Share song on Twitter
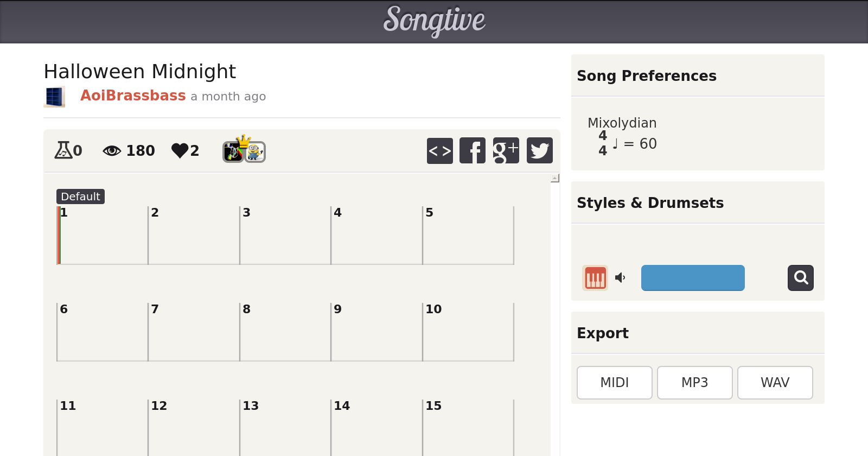Screen dimensions: 868x456 point(539,151)
